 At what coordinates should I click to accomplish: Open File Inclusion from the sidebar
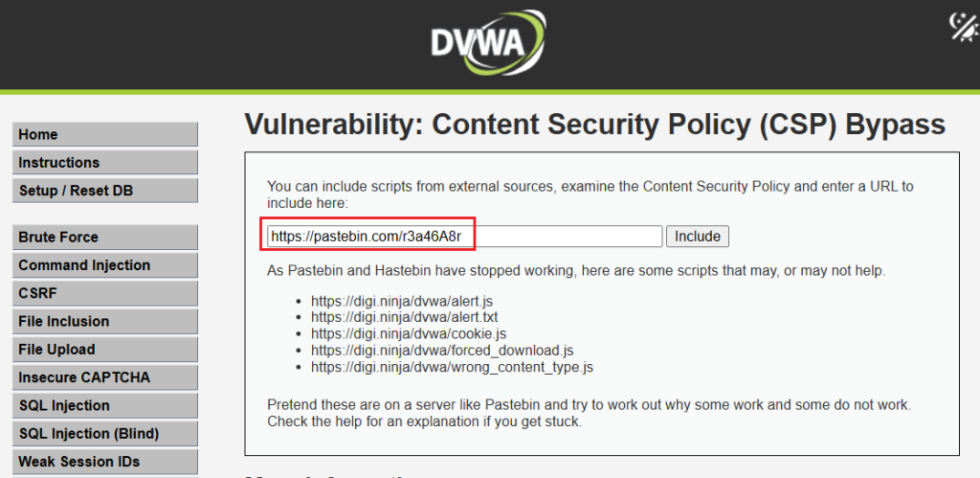click(104, 322)
